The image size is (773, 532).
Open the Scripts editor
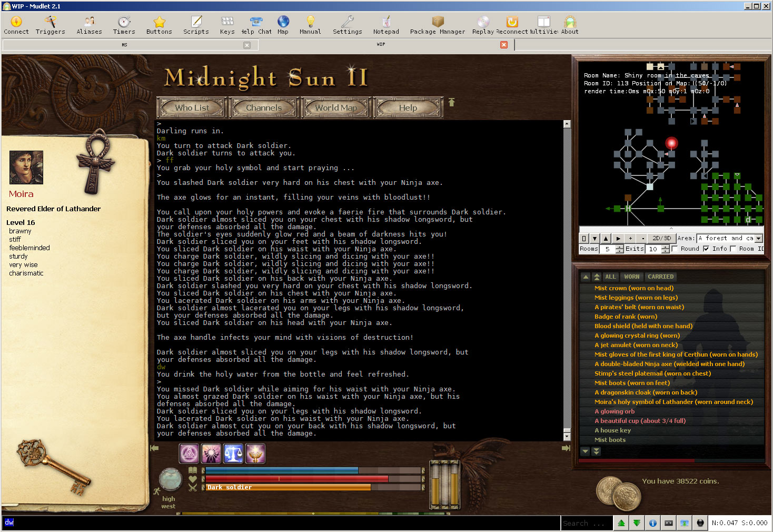pyautogui.click(x=196, y=25)
